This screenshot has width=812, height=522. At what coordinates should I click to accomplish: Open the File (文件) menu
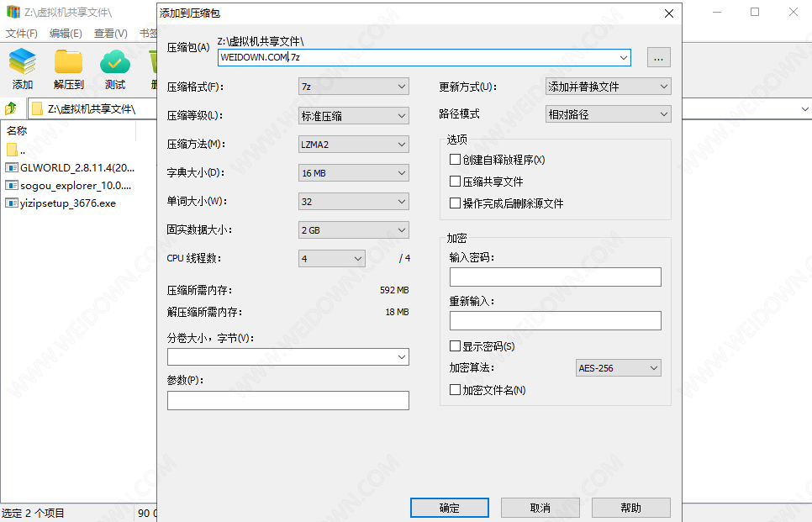pyautogui.click(x=22, y=34)
